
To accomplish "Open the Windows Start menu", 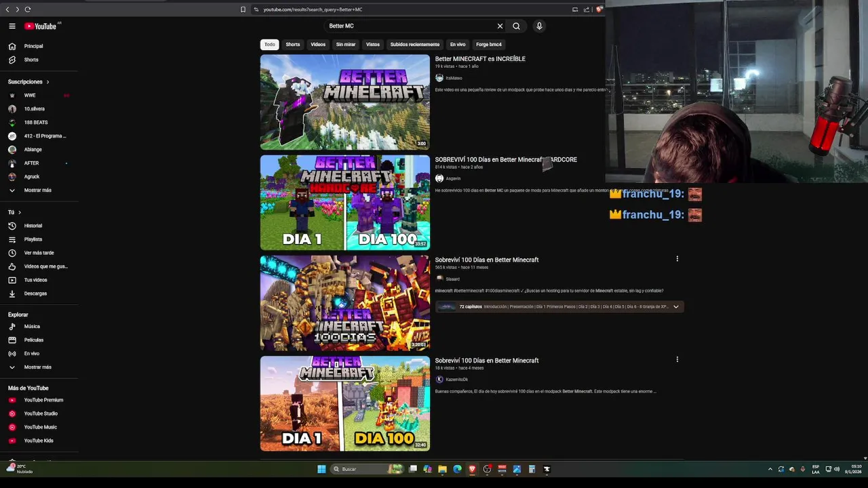I will [x=321, y=469].
